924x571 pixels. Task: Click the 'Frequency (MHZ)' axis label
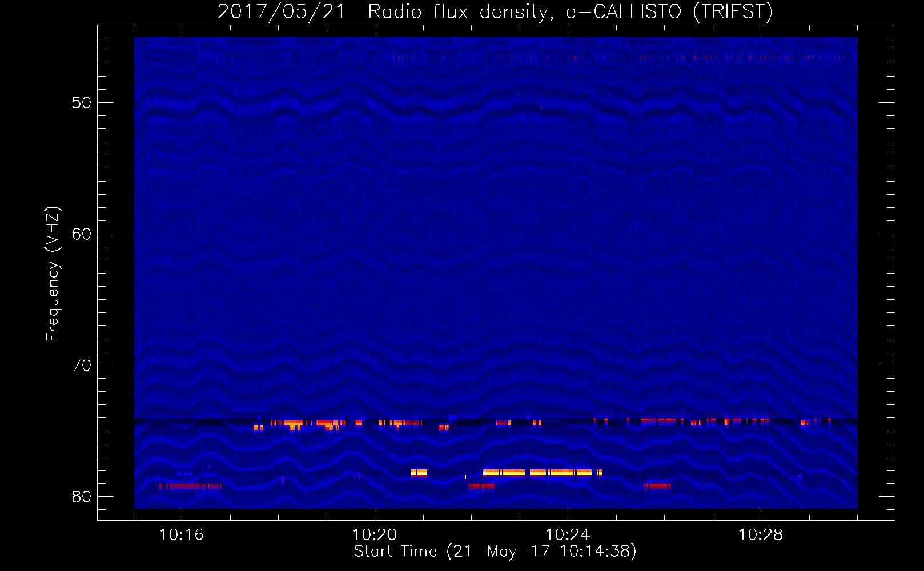tap(53, 274)
